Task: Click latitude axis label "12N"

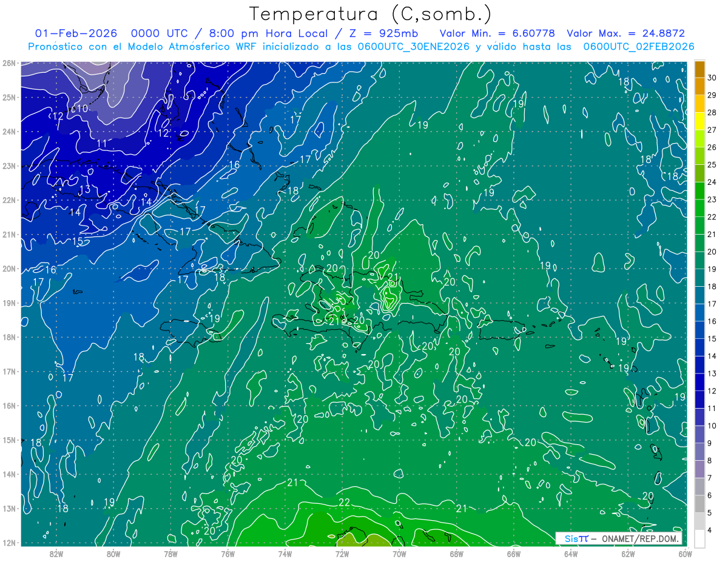Action: (x=9, y=543)
